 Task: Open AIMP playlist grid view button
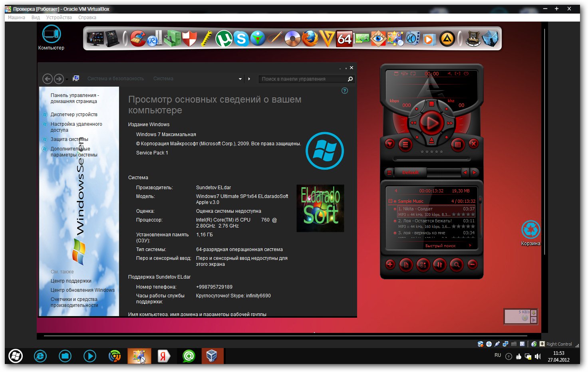tap(423, 265)
